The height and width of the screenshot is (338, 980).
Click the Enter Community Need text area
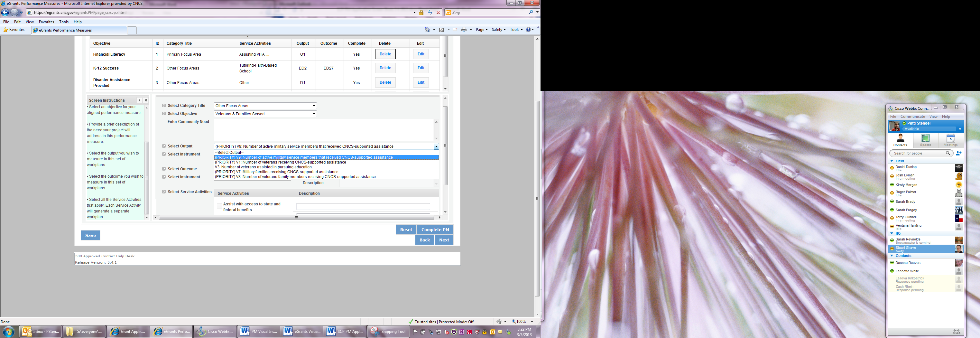(x=324, y=130)
